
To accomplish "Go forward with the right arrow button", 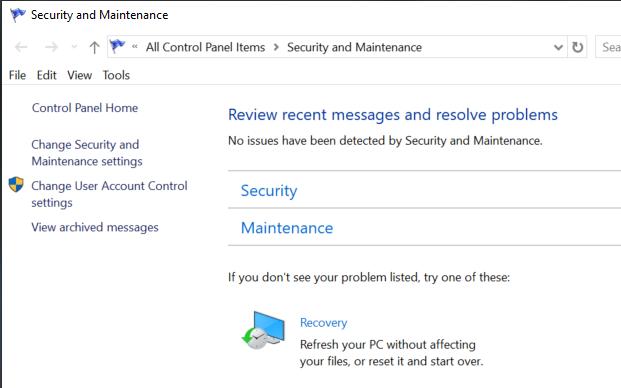I will click(x=51, y=48).
